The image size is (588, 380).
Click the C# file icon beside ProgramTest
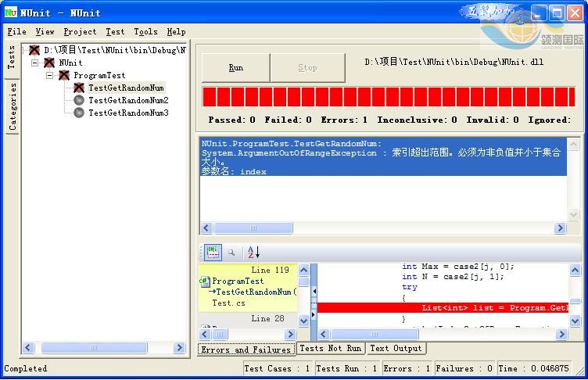tap(204, 281)
